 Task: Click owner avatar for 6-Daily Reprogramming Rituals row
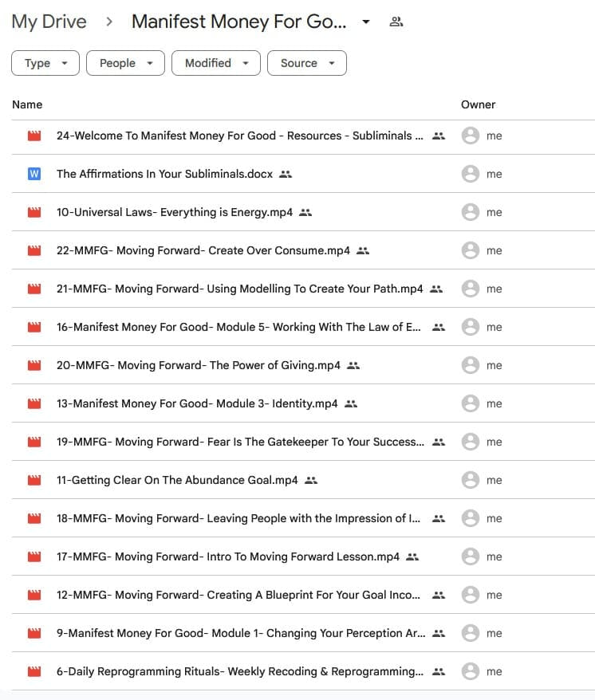[x=471, y=671]
